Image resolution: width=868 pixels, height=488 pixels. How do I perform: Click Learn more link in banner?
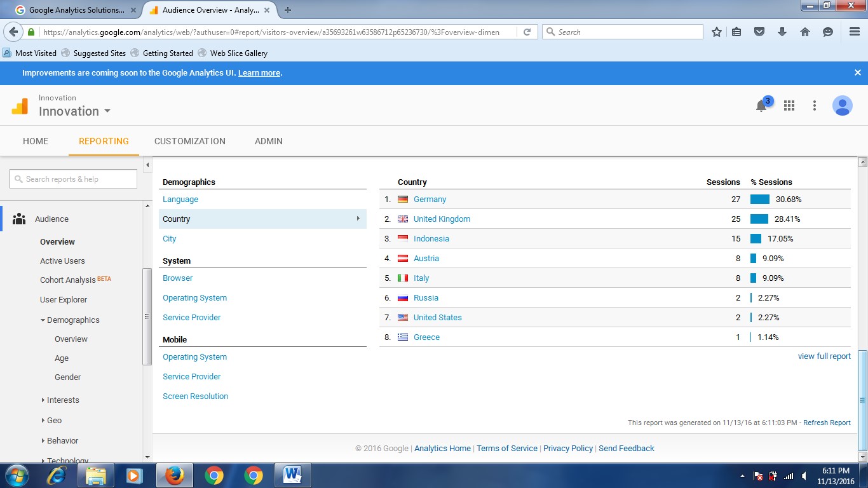point(259,73)
